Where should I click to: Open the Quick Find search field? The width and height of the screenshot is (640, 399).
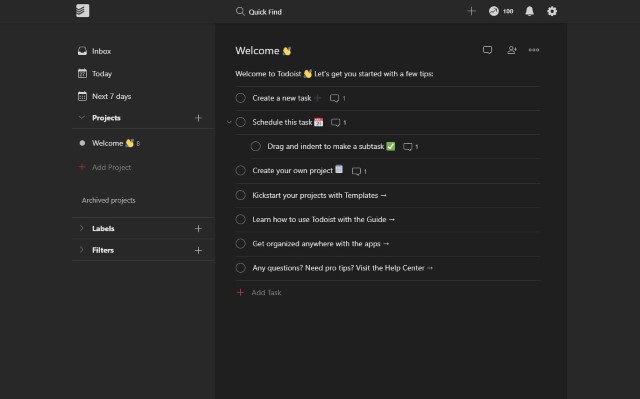[259, 11]
